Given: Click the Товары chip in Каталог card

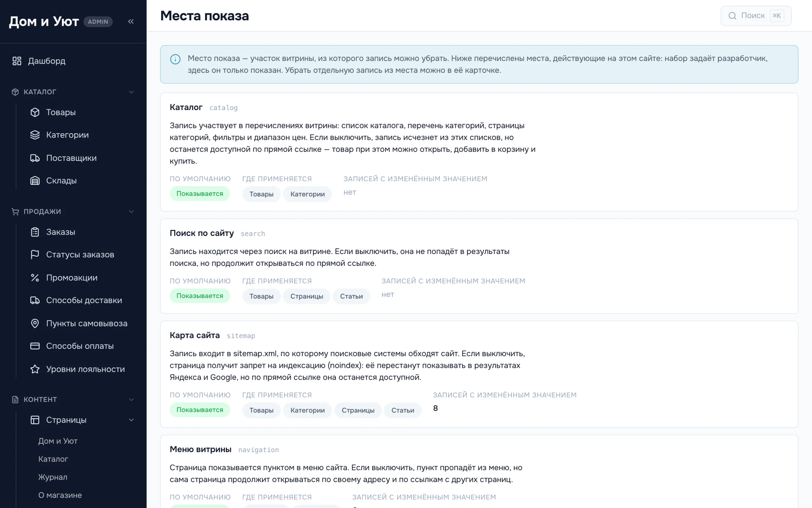Looking at the screenshot, I should coord(261,194).
